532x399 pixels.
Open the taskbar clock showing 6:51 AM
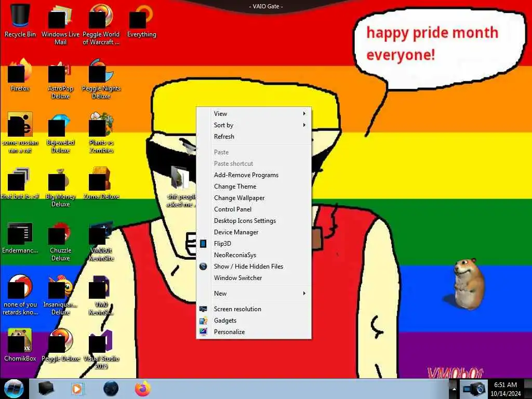(x=506, y=389)
